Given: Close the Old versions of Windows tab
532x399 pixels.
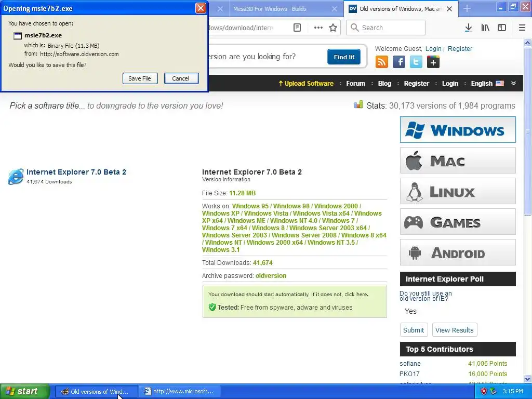Looking at the screenshot, I should click(x=449, y=9).
